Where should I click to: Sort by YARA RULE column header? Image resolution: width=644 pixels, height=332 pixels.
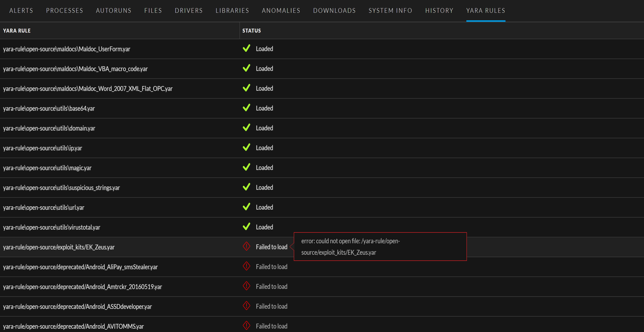coord(17,31)
